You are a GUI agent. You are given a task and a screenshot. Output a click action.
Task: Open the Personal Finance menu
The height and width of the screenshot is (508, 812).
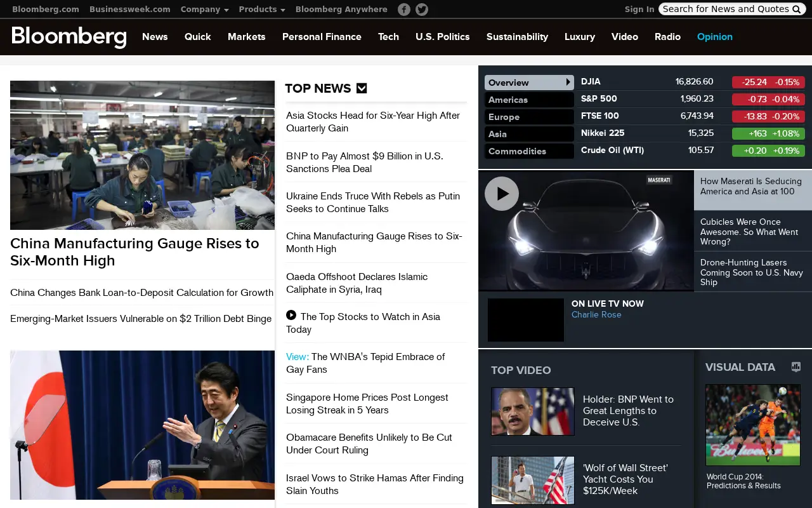[322, 37]
